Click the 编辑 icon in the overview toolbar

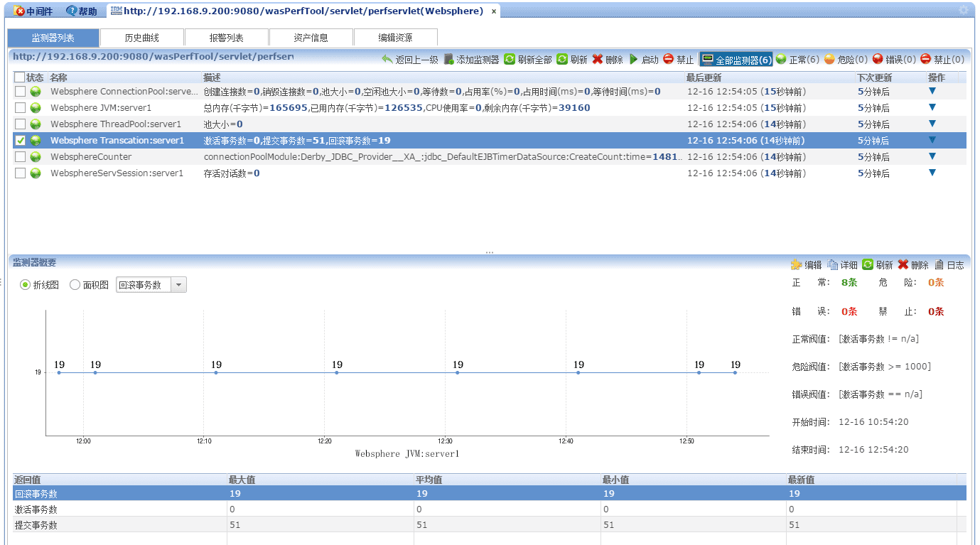pyautogui.click(x=797, y=264)
